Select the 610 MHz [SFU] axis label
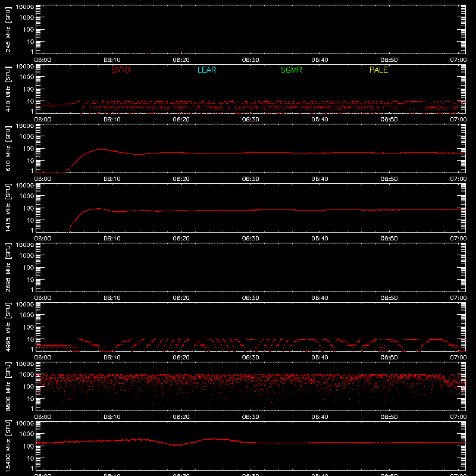476x476 pixels. (x=8, y=148)
